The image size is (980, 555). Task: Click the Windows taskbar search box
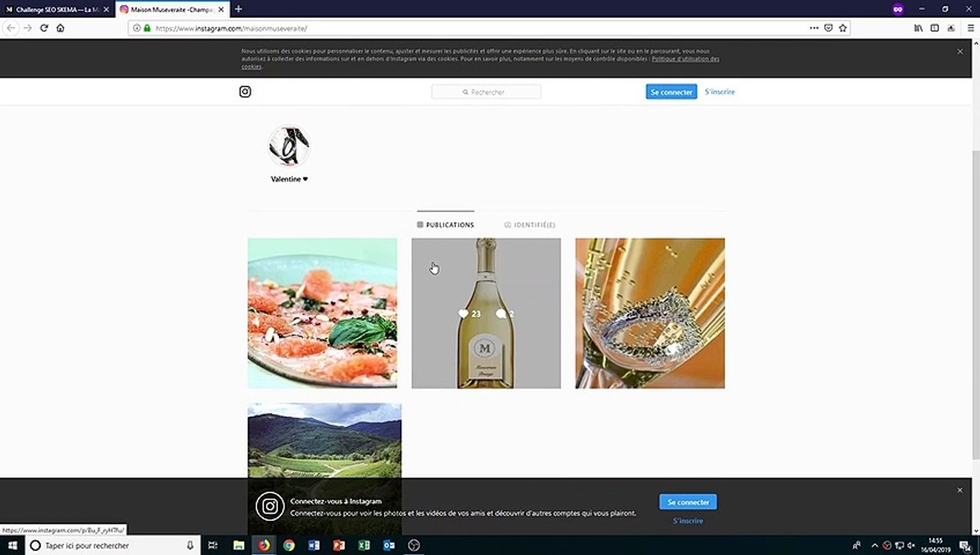pyautogui.click(x=112, y=545)
